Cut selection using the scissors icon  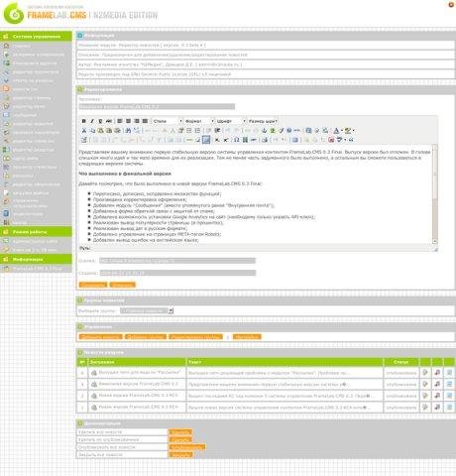84,131
